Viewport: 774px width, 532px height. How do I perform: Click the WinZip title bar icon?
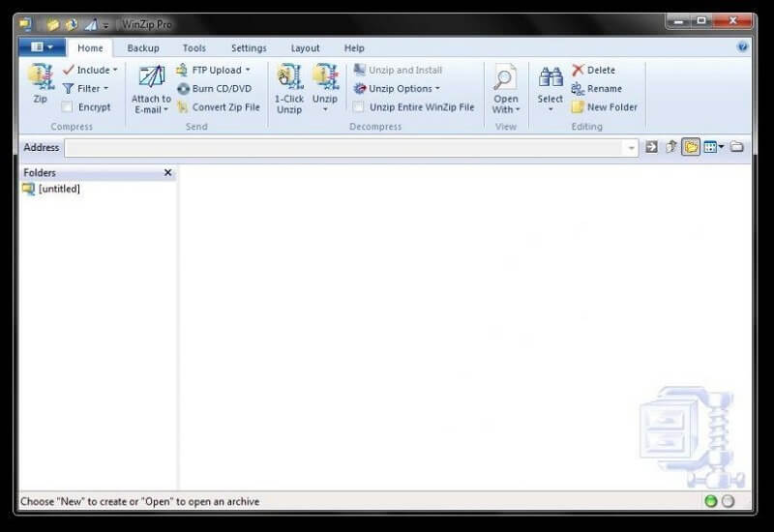pos(25,23)
